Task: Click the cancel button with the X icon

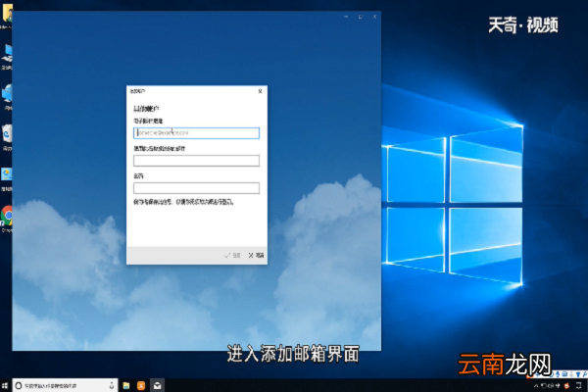Action: tap(256, 255)
